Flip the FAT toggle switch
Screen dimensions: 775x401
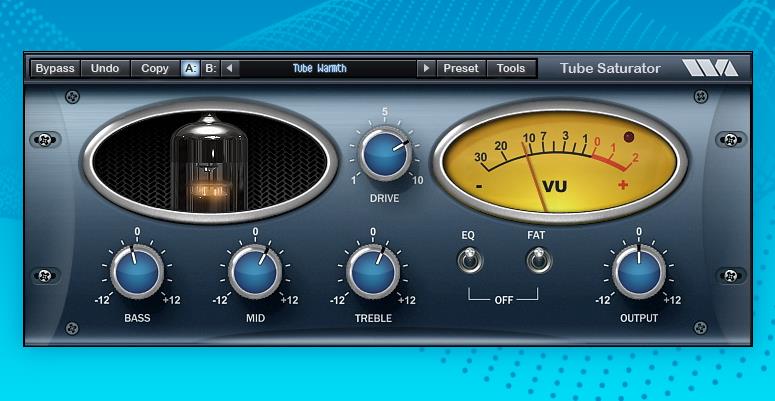[539, 260]
